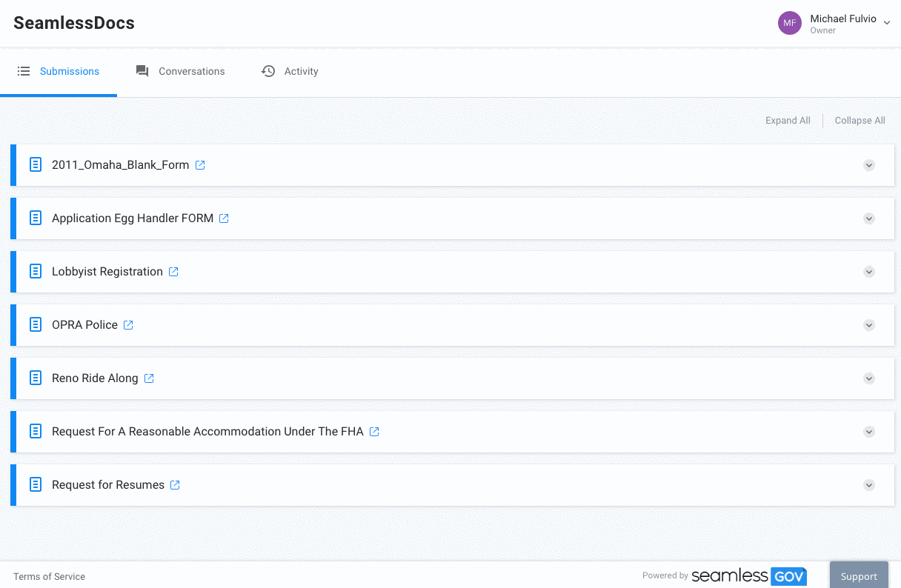
Task: Open 2011_Omaha_Blank_Form via external link icon
Action: 200,165
